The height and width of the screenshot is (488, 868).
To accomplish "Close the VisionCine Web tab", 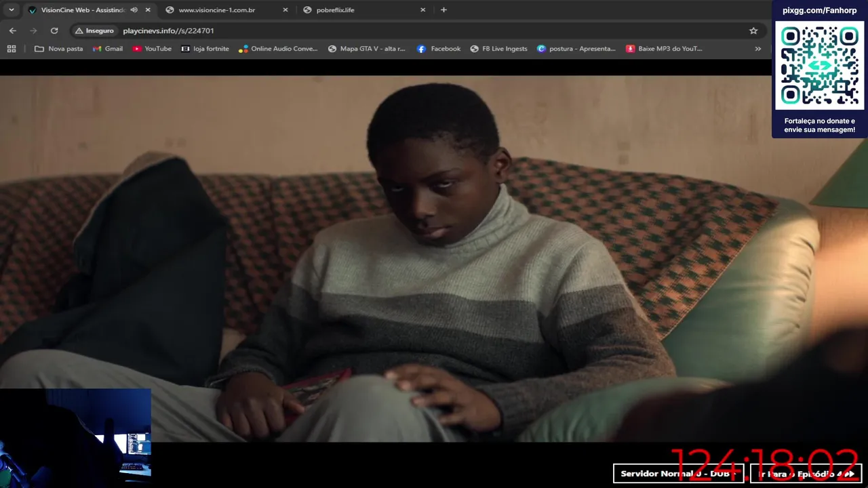I will point(148,10).
